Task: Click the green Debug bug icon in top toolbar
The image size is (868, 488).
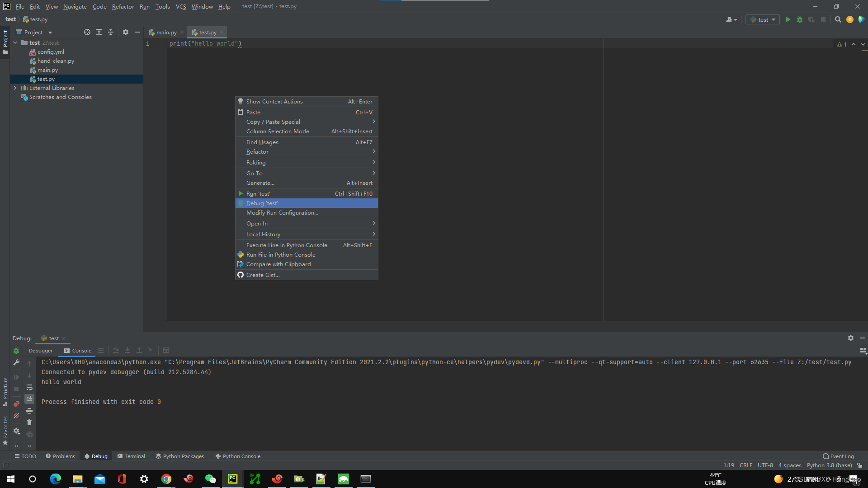Action: [800, 19]
